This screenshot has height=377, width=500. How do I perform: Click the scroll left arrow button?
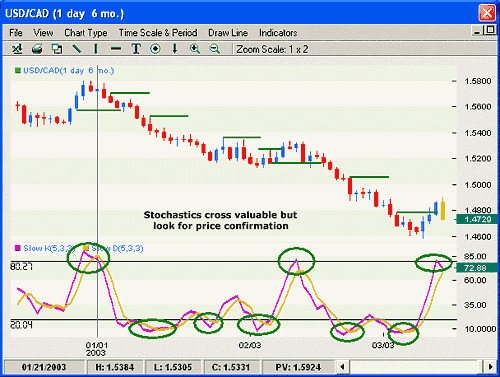coord(342,367)
